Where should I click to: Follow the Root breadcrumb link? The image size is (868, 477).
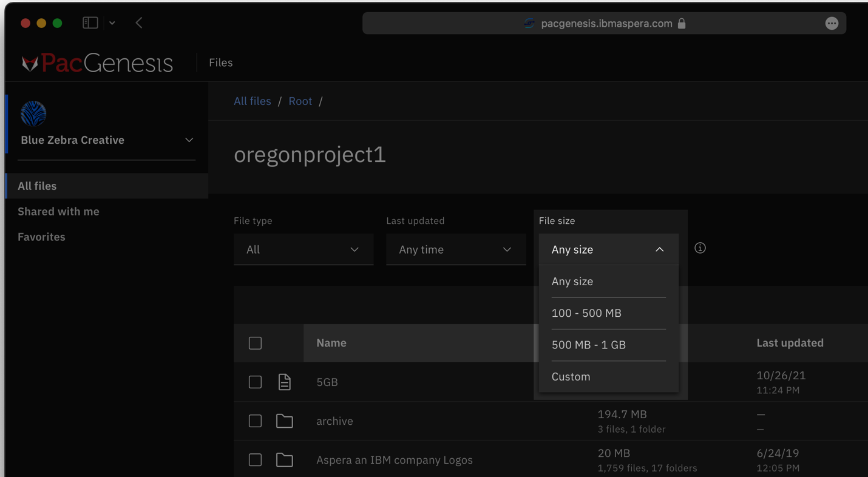pos(300,101)
